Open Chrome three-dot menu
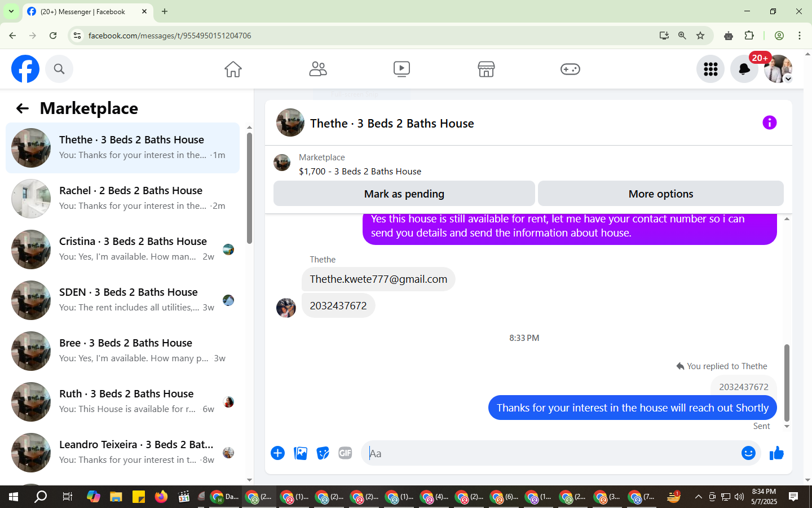812x508 pixels. pos(799,36)
